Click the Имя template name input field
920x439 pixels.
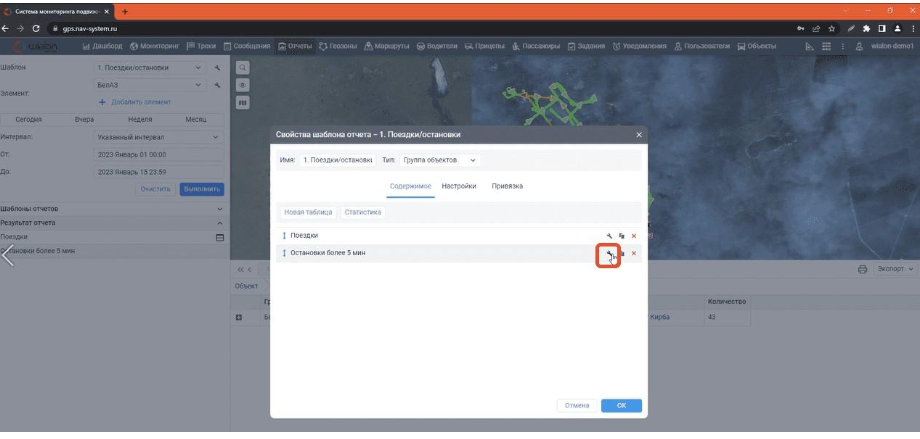coord(338,160)
